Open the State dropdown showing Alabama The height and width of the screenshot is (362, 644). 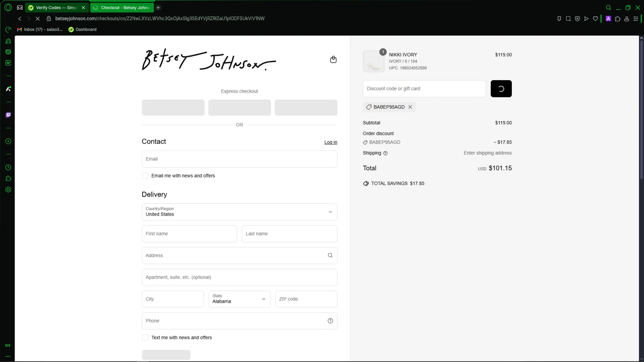click(x=240, y=299)
